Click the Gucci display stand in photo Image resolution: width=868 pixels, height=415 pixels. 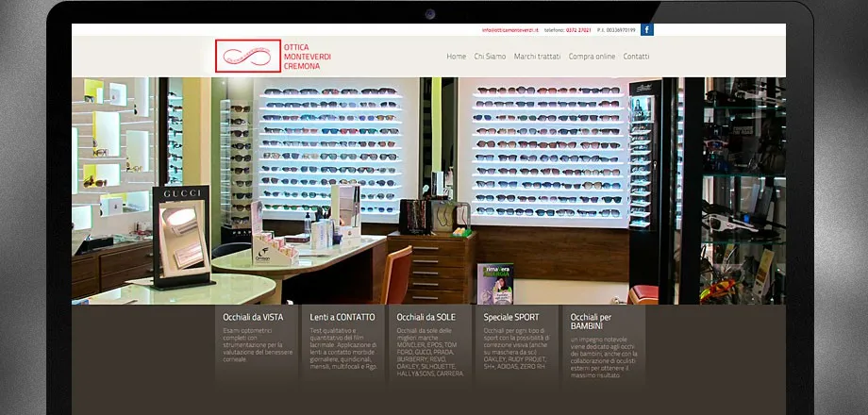181,236
